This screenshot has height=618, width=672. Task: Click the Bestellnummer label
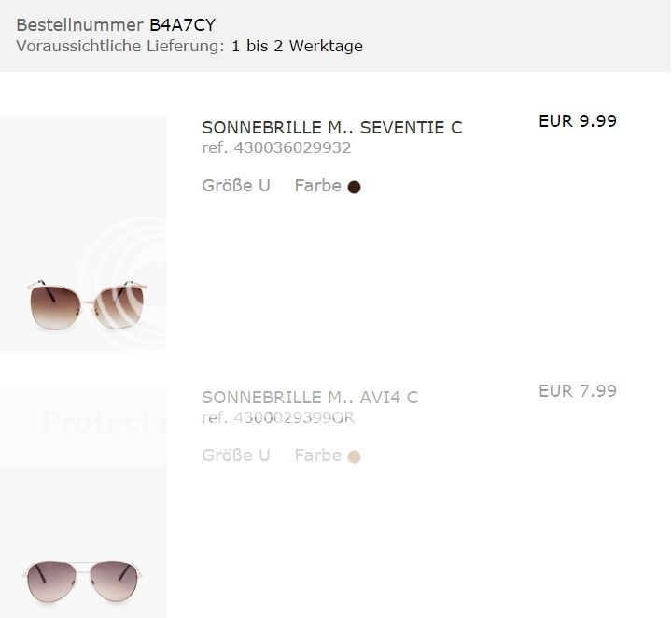point(80,25)
